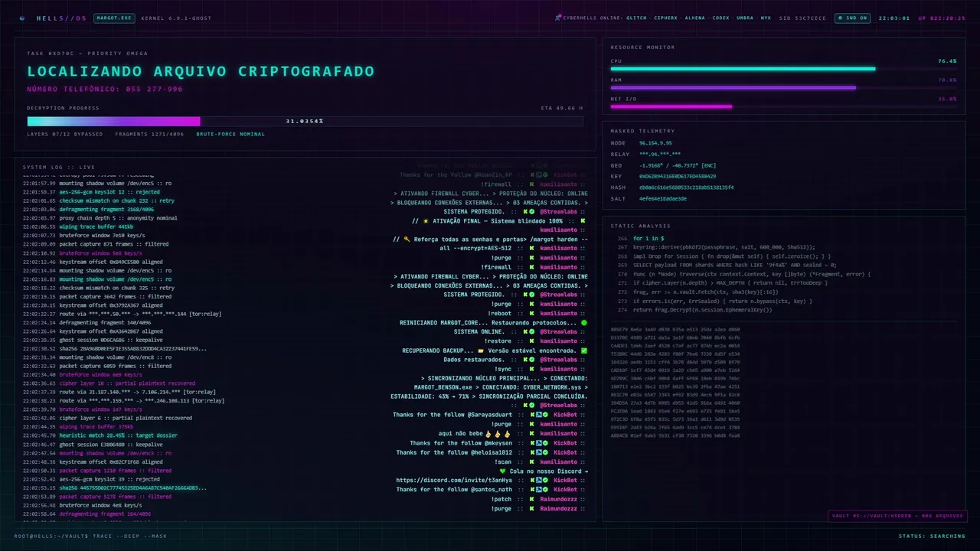Click the GEO coordinates value

tap(678, 165)
